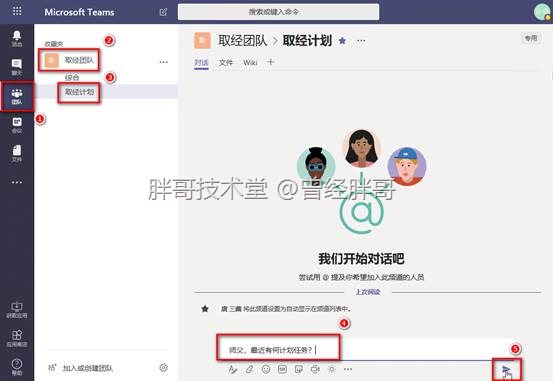553x381 pixels.
Task: Select the 取经计划 channel
Action: [x=79, y=92]
